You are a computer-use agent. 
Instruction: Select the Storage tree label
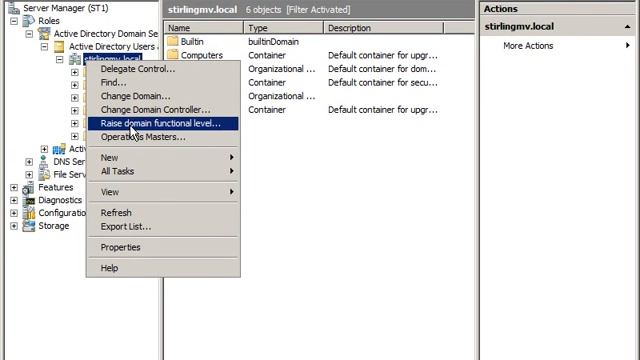(53, 226)
